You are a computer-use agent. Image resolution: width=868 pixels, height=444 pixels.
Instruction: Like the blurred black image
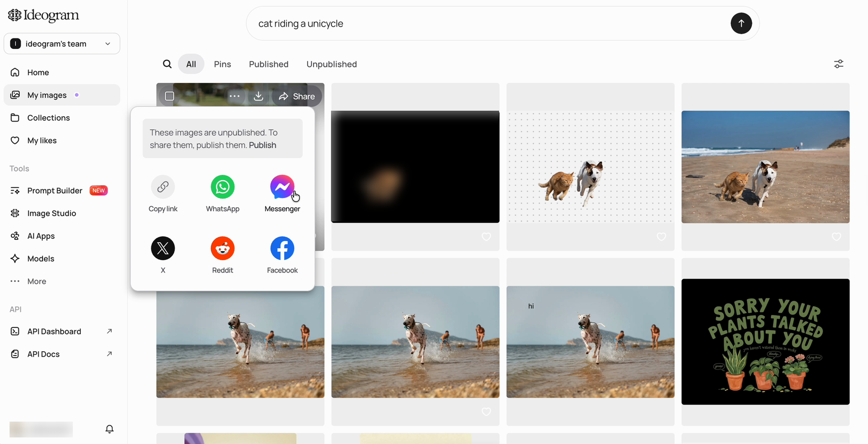pos(486,237)
